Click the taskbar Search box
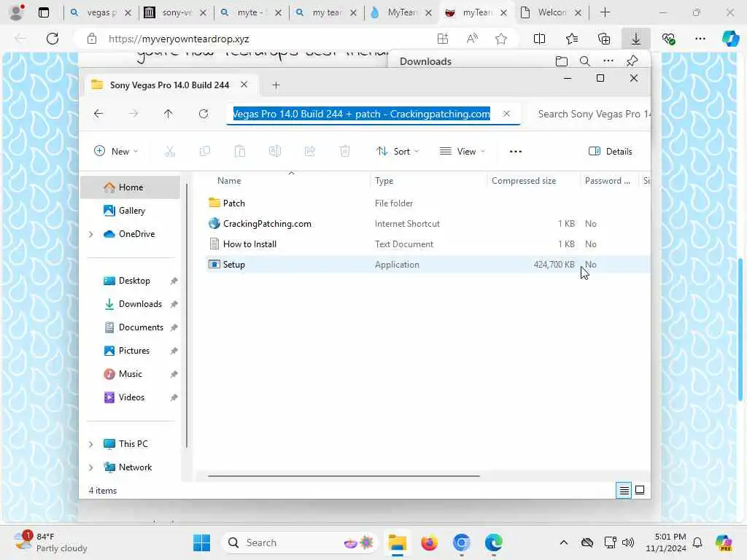Image resolution: width=747 pixels, height=560 pixels. click(299, 542)
